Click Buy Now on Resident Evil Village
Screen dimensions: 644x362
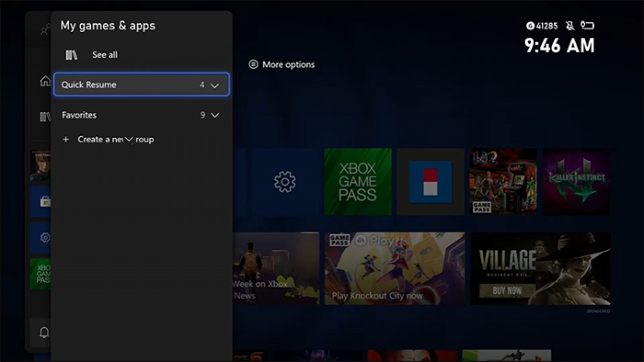508,291
